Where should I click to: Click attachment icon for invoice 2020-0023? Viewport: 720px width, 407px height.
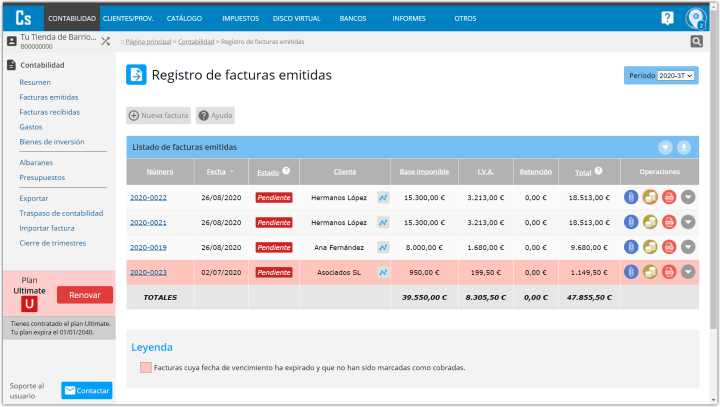tap(631, 272)
